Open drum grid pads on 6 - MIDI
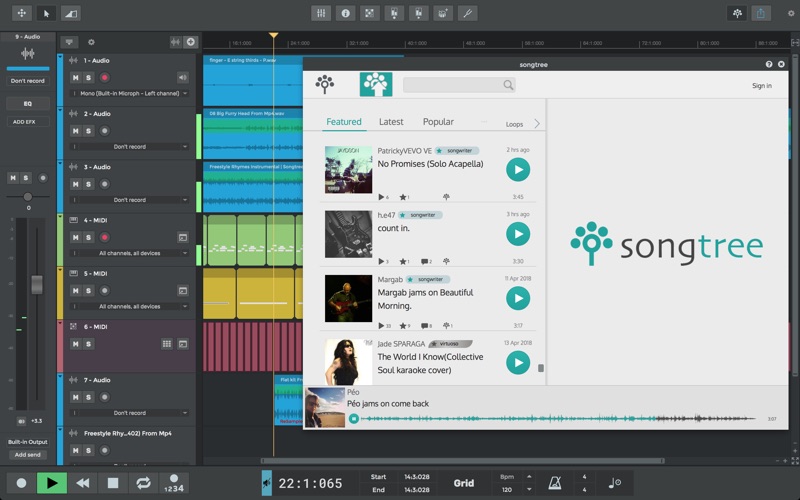Viewport: 800px width, 500px height. point(166,344)
